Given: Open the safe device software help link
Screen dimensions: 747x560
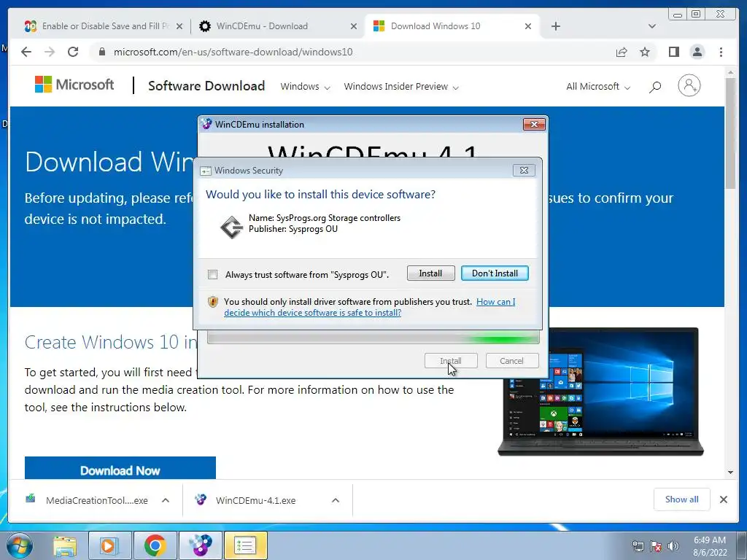Looking at the screenshot, I should [x=370, y=307].
